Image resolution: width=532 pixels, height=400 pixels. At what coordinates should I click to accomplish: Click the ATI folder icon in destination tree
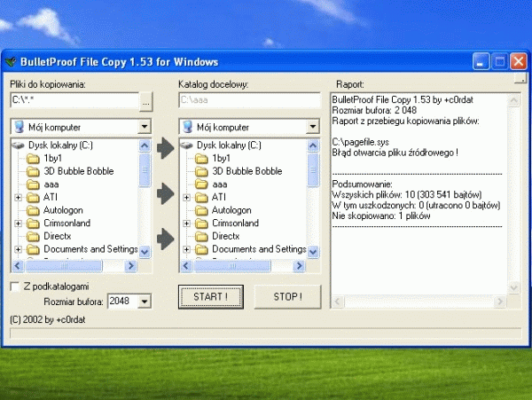[201, 197]
